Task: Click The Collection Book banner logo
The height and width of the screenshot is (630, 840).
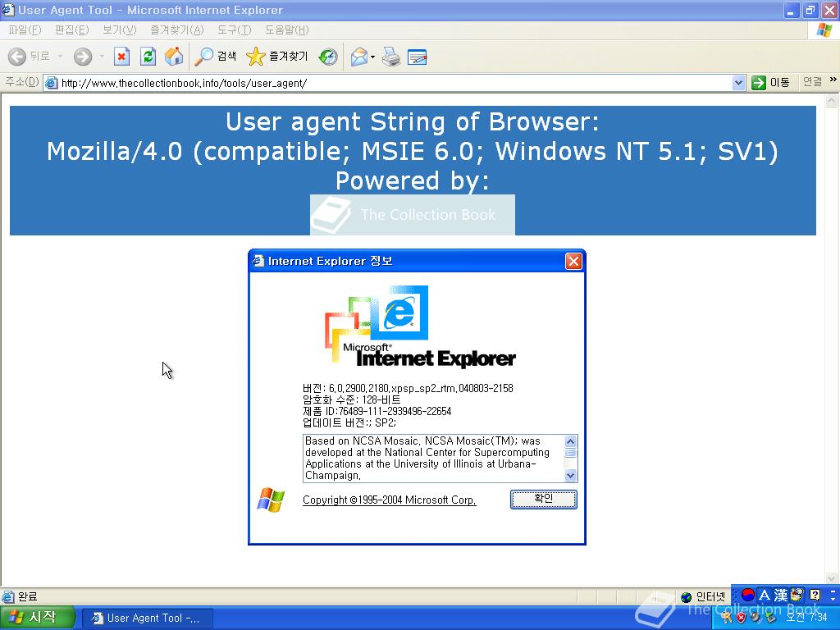Action: pyautogui.click(x=413, y=215)
